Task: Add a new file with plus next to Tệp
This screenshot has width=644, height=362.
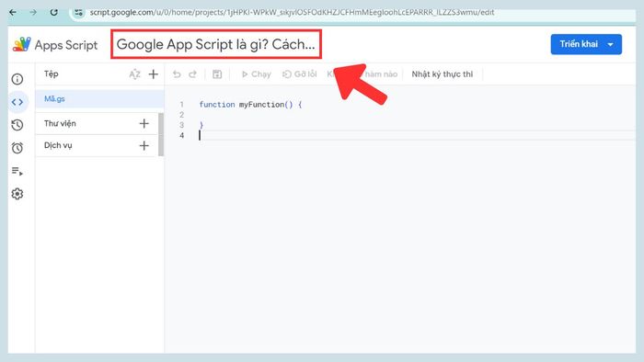Action: click(154, 74)
